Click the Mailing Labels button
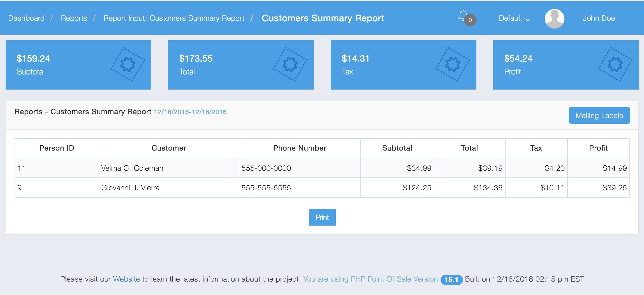Screen dimensions: 644x295 point(599,115)
